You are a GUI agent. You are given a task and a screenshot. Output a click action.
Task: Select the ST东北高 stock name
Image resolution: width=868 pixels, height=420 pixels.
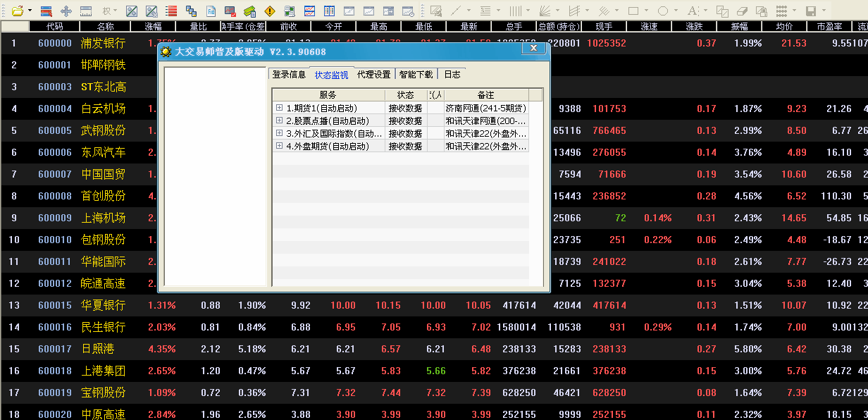pyautogui.click(x=103, y=87)
